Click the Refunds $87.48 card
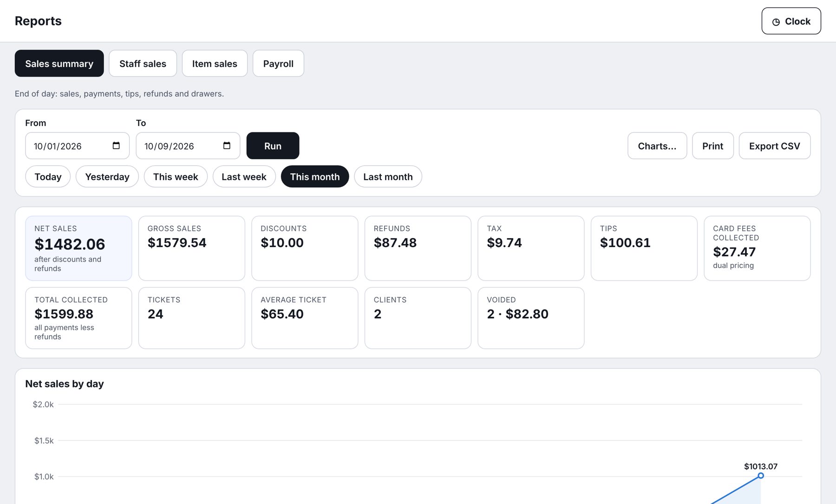Screen dimensions: 836x504 [418, 248]
